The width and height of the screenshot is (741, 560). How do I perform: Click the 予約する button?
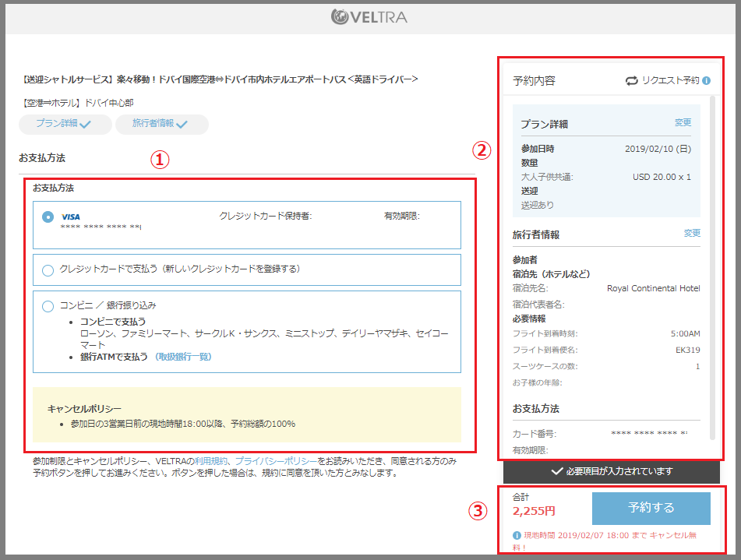click(651, 508)
